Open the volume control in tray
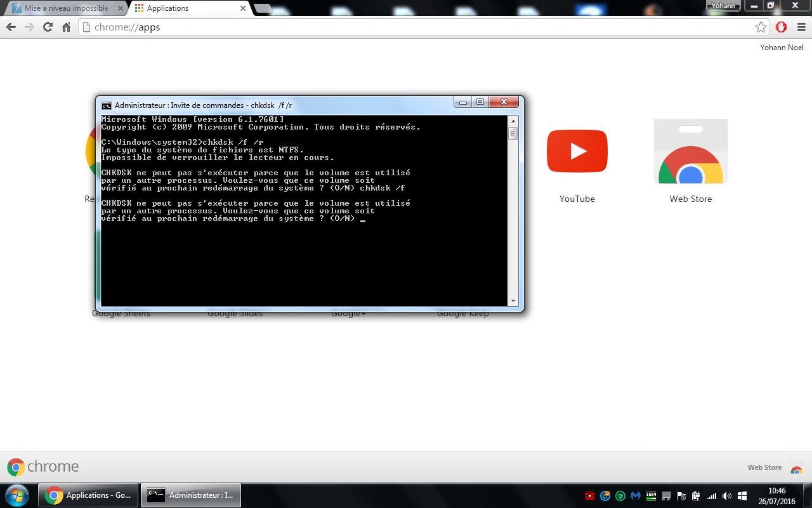 [x=727, y=495]
